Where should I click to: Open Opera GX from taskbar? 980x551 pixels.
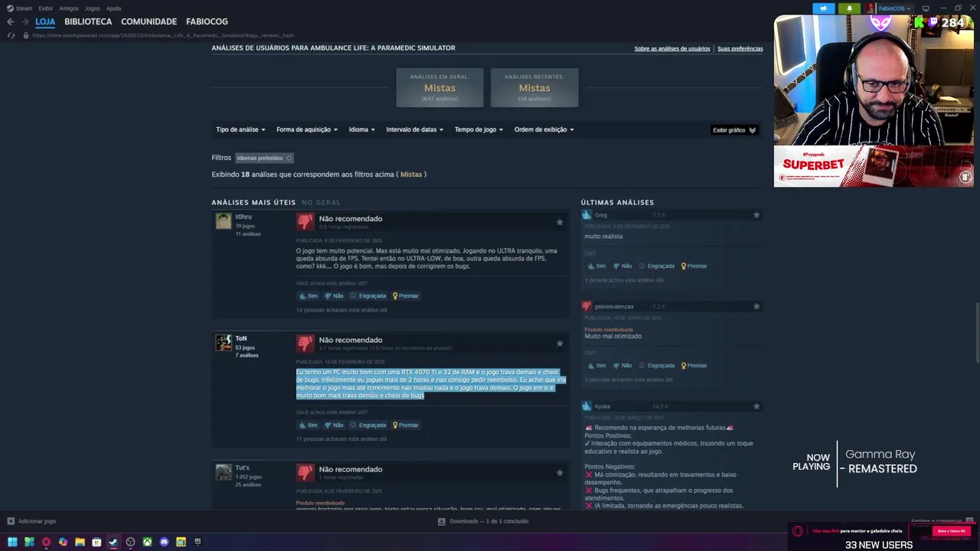[46, 542]
